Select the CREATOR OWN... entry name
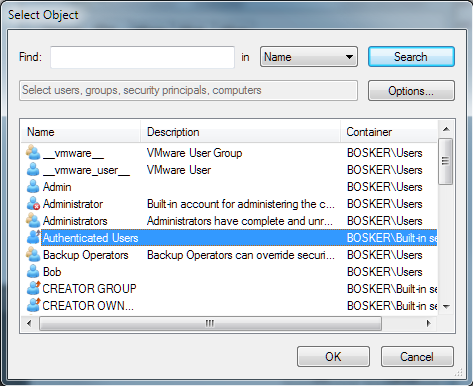Screen dimensions: 473x386 [88, 306]
